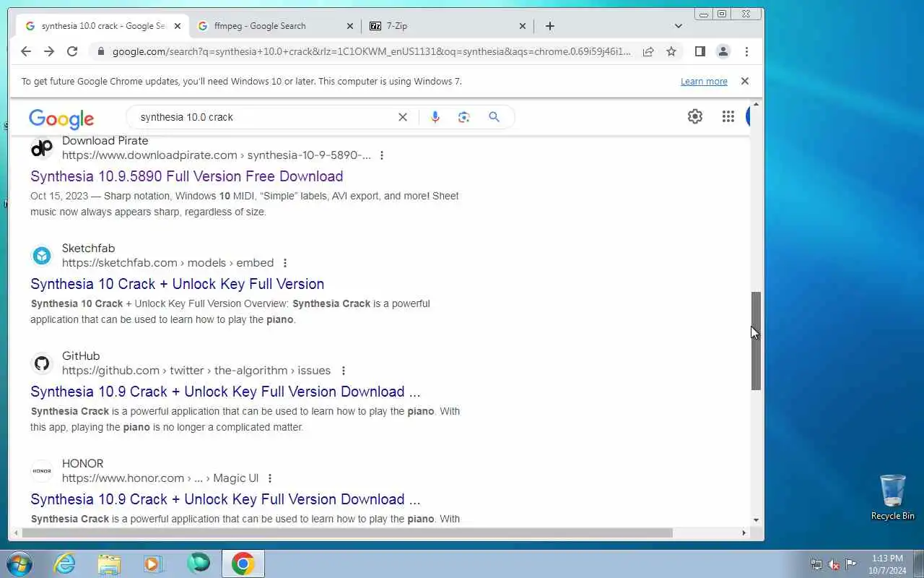Select the Recycle Bin desktop icon
This screenshot has width=924, height=578.
[893, 497]
